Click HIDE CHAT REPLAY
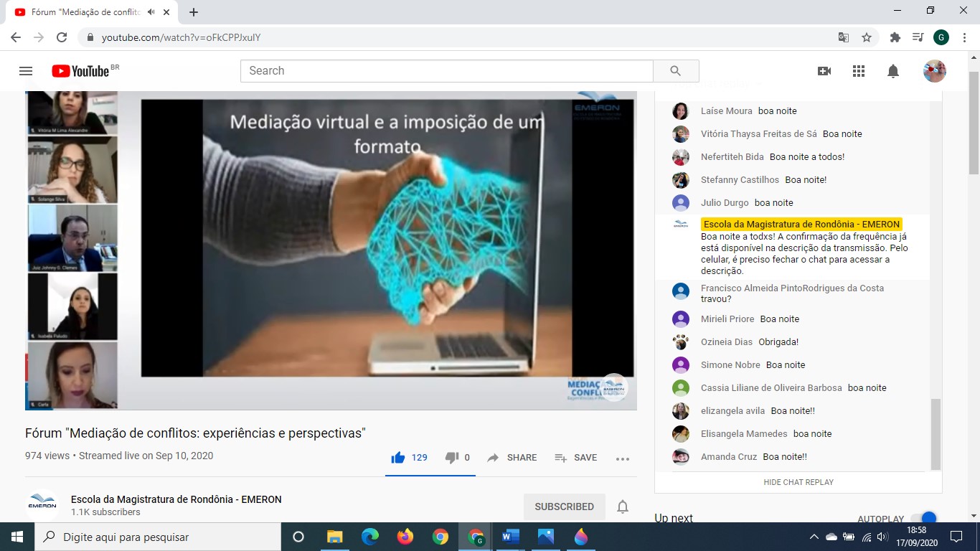This screenshot has width=980, height=551. click(798, 482)
